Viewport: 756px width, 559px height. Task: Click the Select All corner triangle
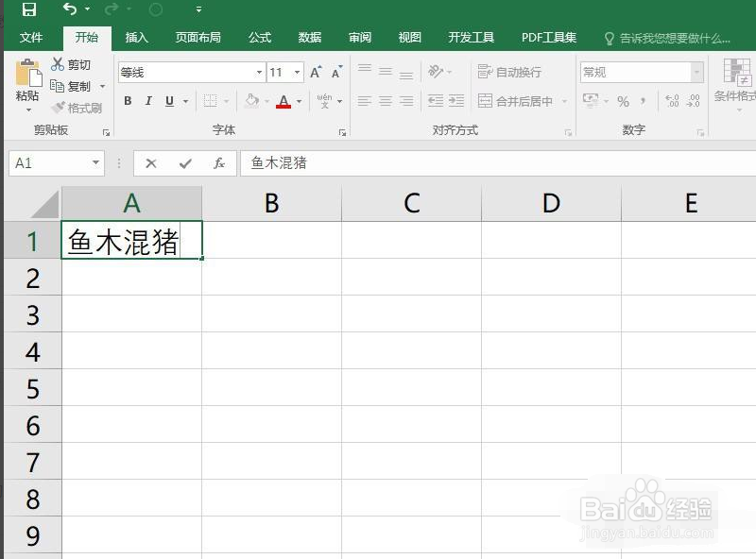pos(45,204)
